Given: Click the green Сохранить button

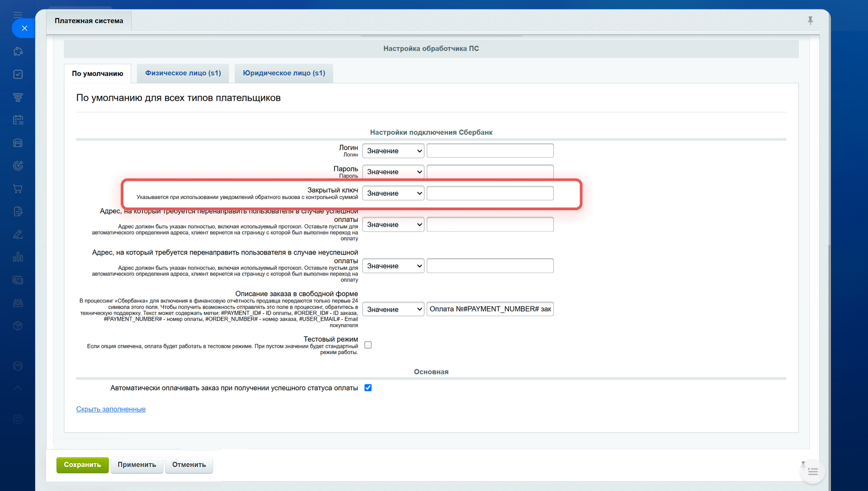Looking at the screenshot, I should [82, 464].
